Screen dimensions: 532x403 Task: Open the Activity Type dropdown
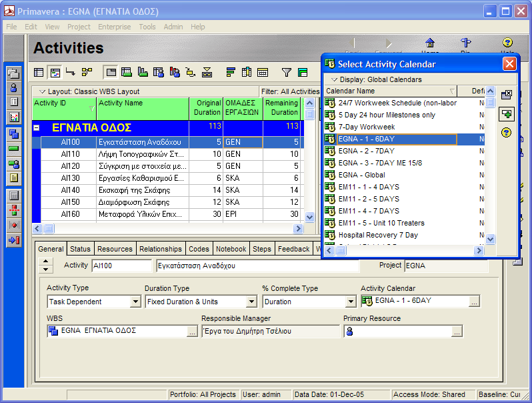click(x=135, y=302)
